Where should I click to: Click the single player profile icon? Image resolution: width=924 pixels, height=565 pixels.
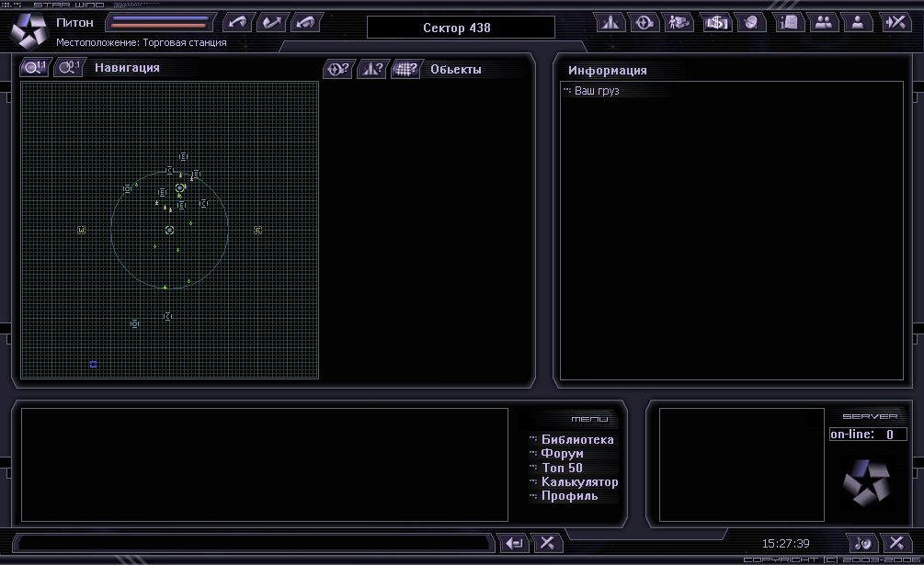[x=857, y=23]
